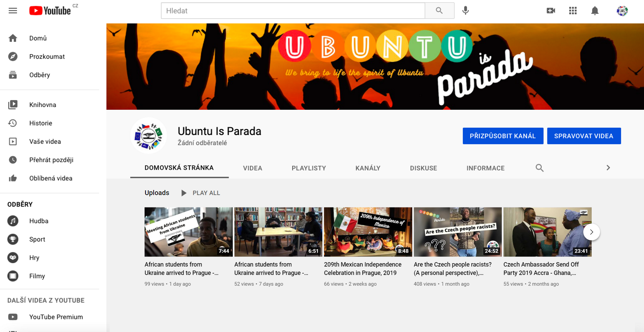Open Uploads section heading link

coord(157,193)
